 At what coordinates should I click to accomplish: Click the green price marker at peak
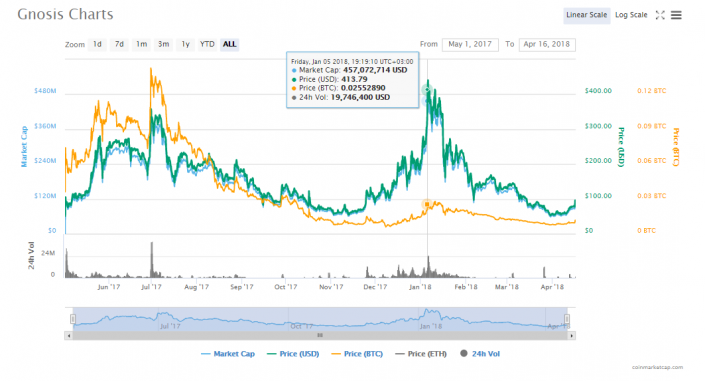click(427, 90)
